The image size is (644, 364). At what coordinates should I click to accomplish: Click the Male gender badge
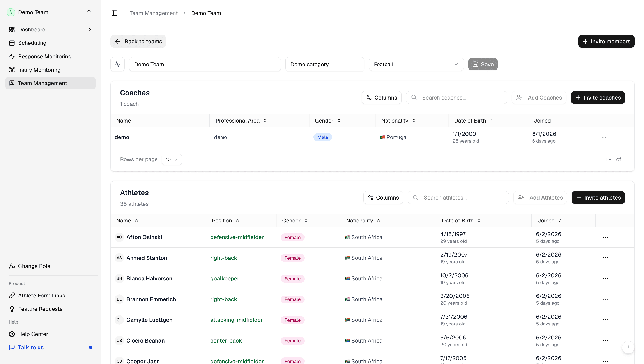tap(323, 137)
